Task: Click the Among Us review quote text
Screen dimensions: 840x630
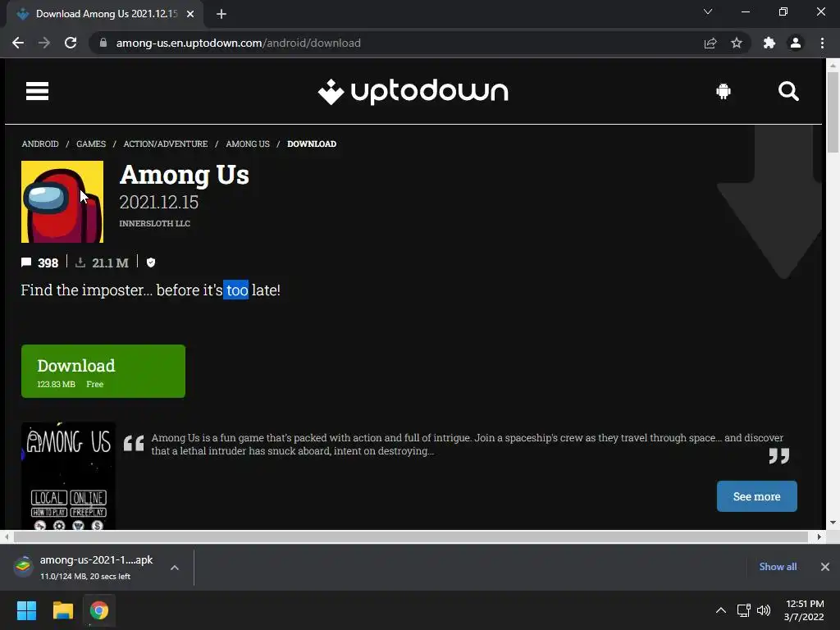Action: coord(467,444)
